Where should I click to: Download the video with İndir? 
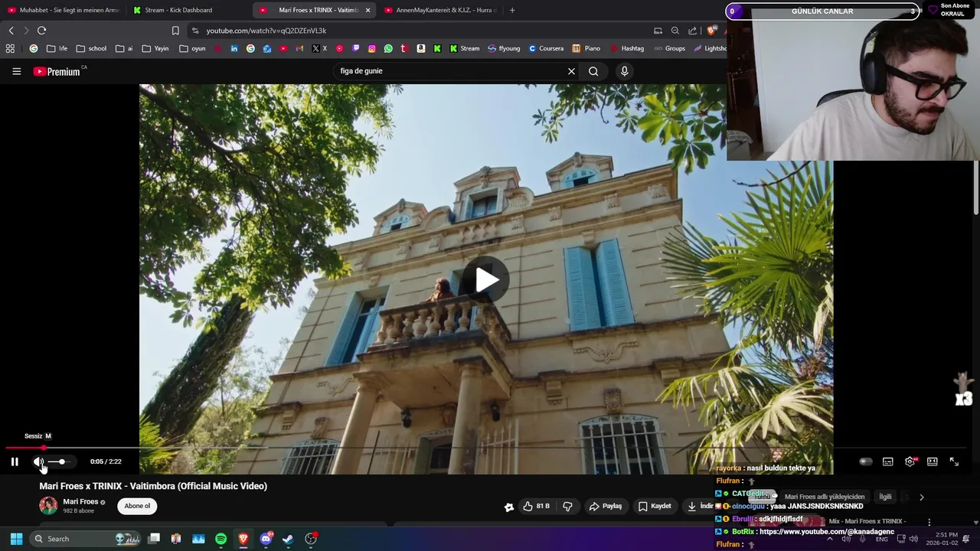pyautogui.click(x=701, y=506)
